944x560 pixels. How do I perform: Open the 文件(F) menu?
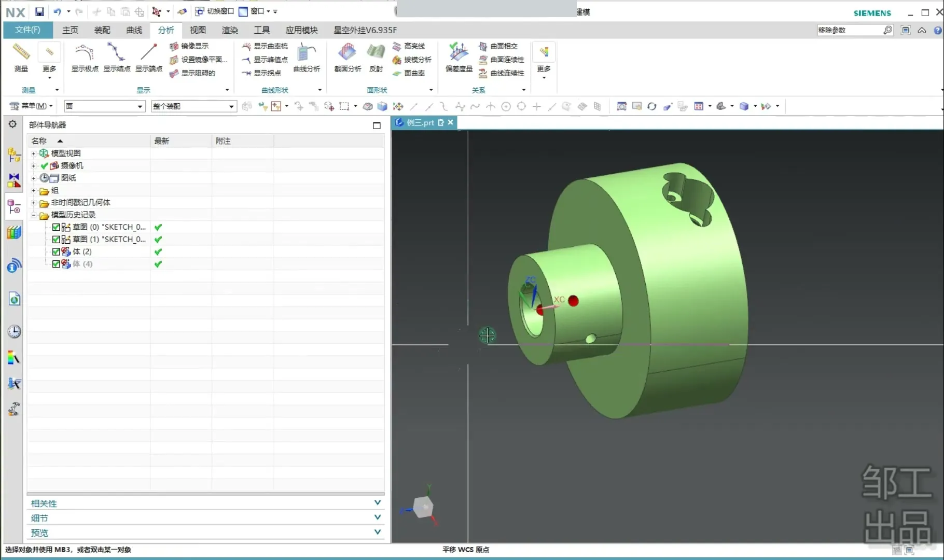[x=27, y=30]
